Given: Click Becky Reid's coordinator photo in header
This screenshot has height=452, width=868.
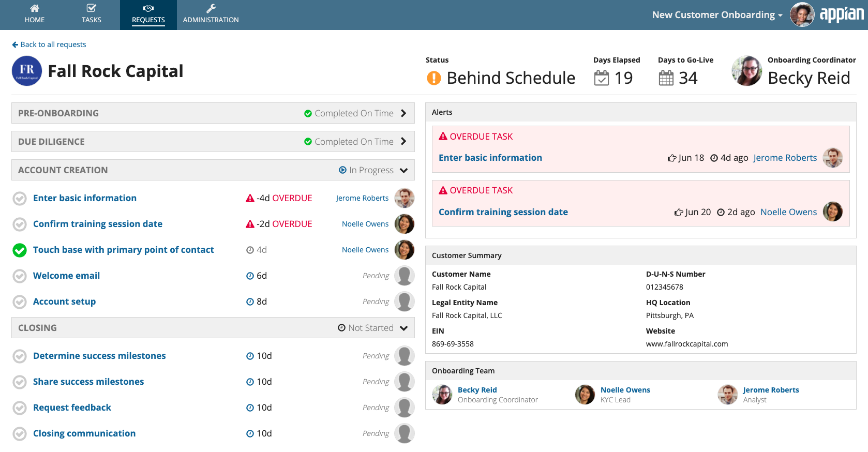Looking at the screenshot, I should pyautogui.click(x=747, y=71).
